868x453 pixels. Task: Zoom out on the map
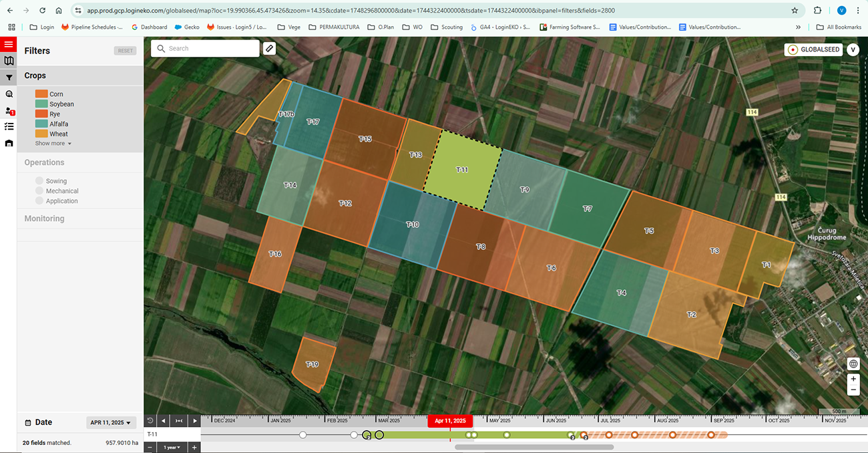click(x=853, y=390)
